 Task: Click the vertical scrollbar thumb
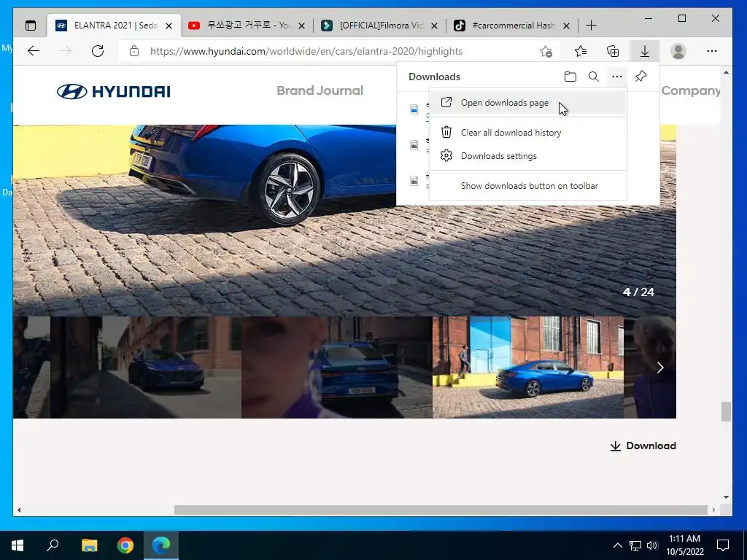(x=726, y=411)
